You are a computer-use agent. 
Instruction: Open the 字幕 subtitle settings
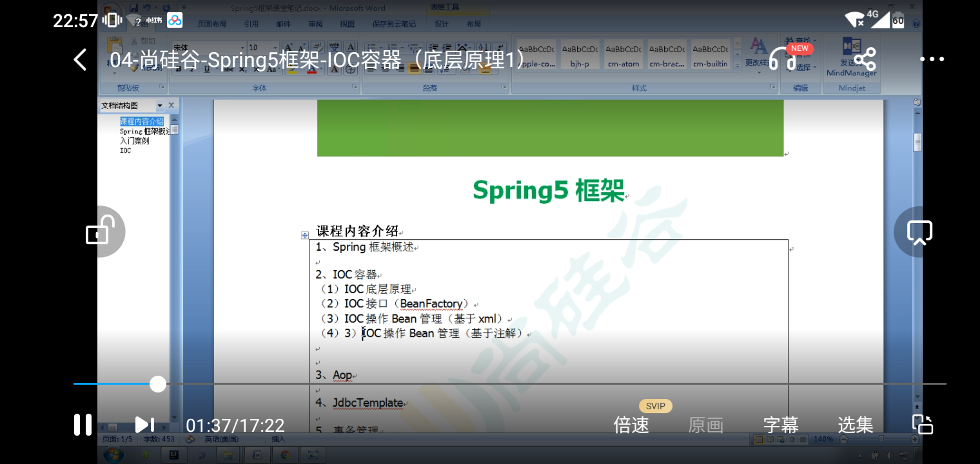click(x=781, y=425)
